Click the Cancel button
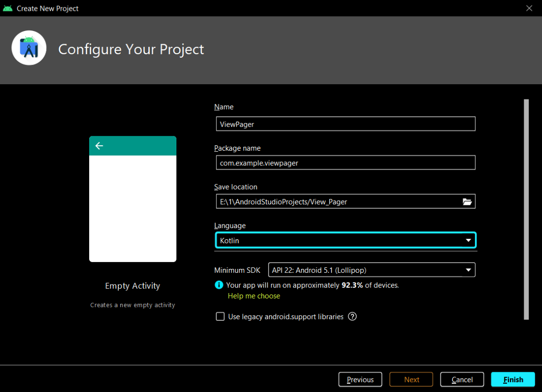The width and height of the screenshot is (542, 392). [x=462, y=380]
